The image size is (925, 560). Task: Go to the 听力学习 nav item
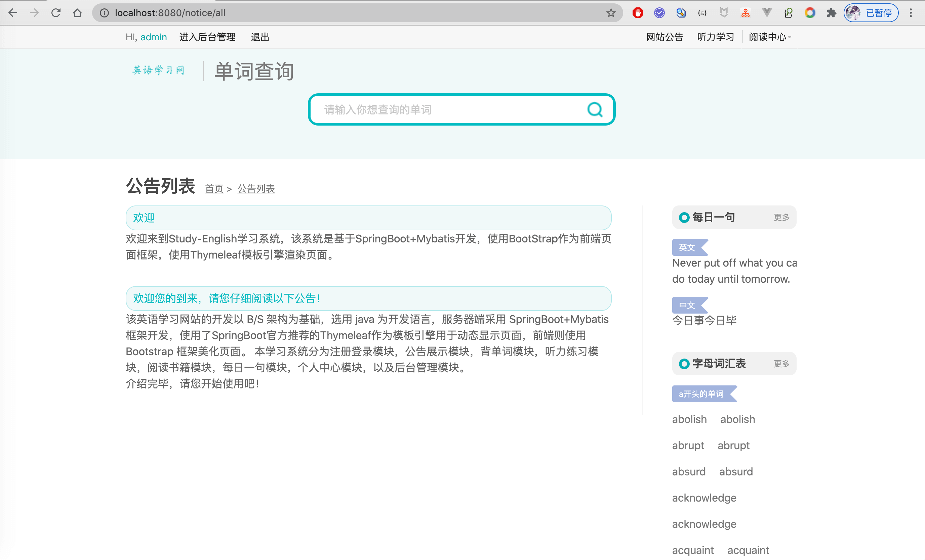tap(716, 37)
